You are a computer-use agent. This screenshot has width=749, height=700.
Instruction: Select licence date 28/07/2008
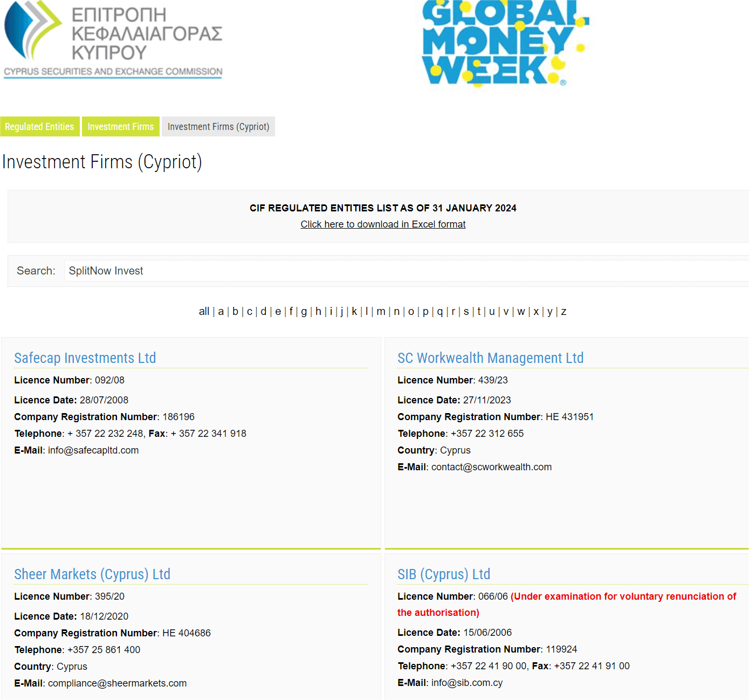[x=104, y=400]
